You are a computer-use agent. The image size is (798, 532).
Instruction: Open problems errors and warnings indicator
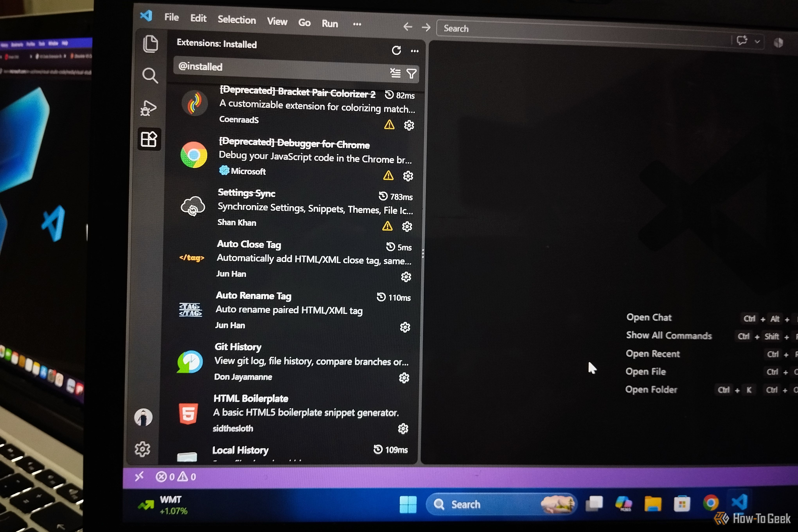176,477
